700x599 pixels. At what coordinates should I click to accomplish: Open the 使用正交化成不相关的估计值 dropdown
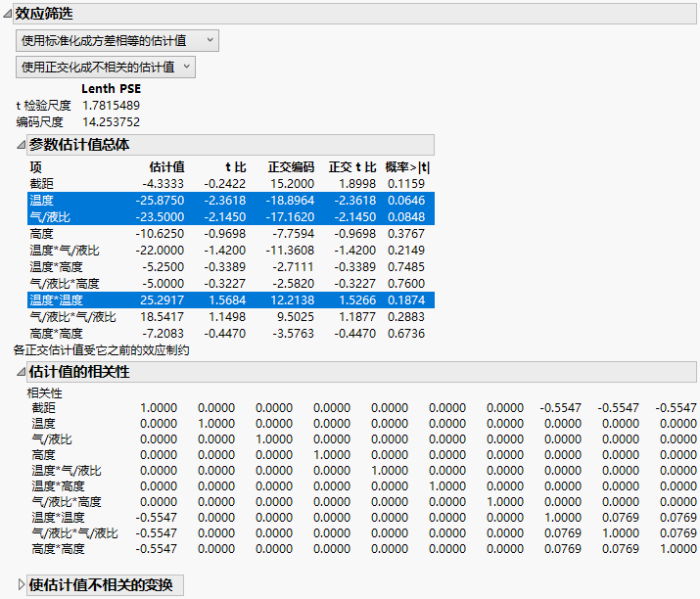tap(106, 67)
